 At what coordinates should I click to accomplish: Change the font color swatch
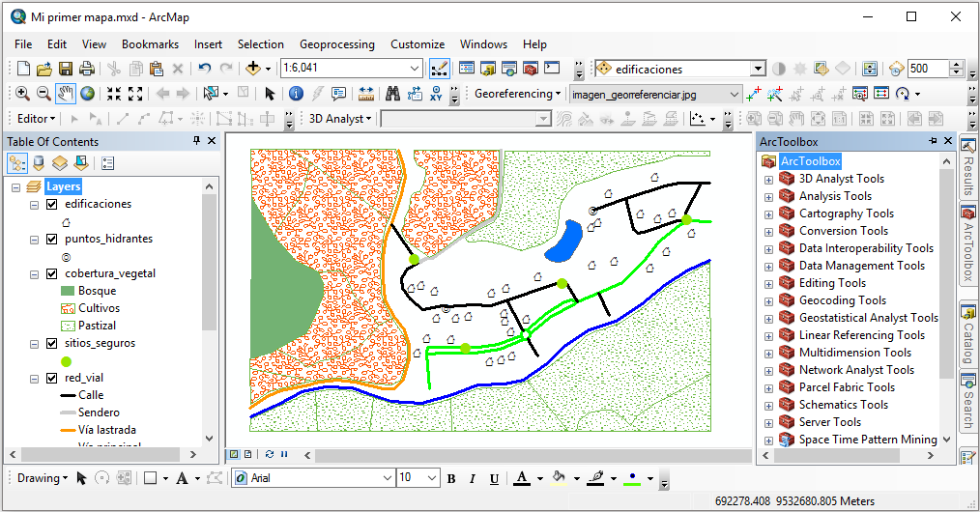click(x=522, y=479)
